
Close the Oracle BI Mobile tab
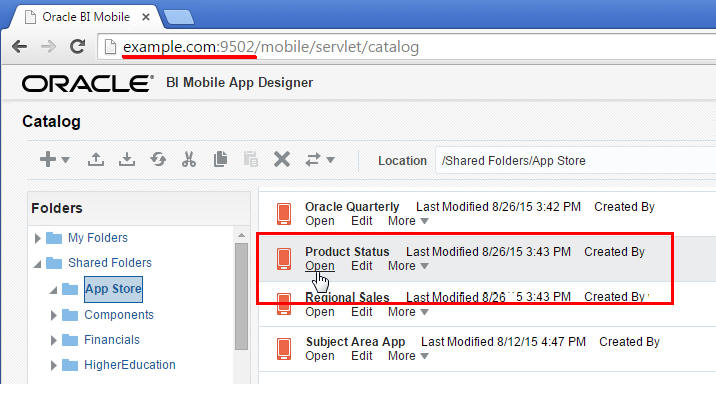[146, 17]
